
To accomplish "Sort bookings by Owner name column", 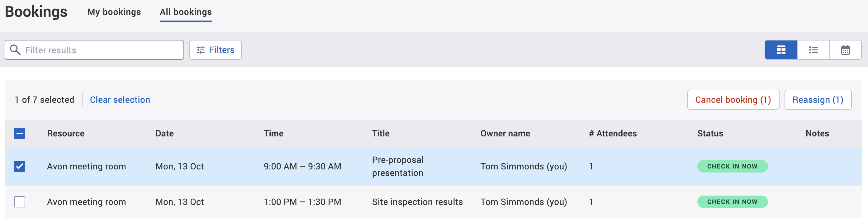I will click(505, 133).
